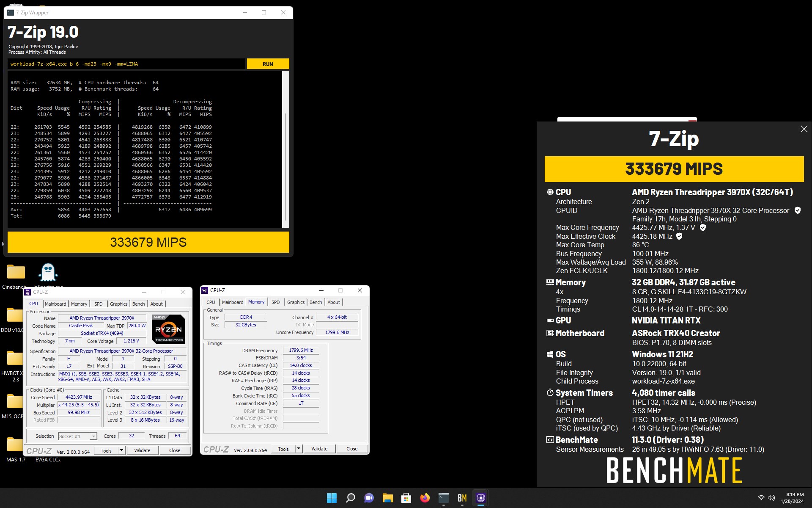Image resolution: width=812 pixels, height=508 pixels.
Task: Open Bench tab in left CPU-Z window
Action: pos(138,304)
